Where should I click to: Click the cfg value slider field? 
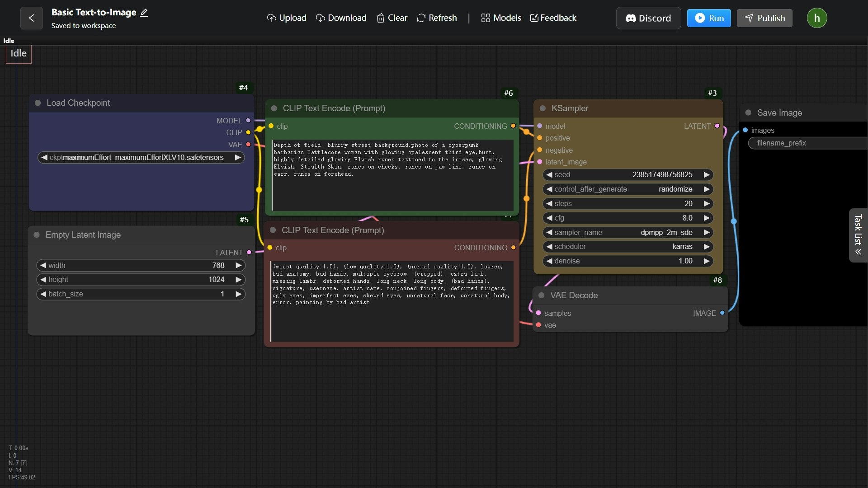tap(627, 218)
